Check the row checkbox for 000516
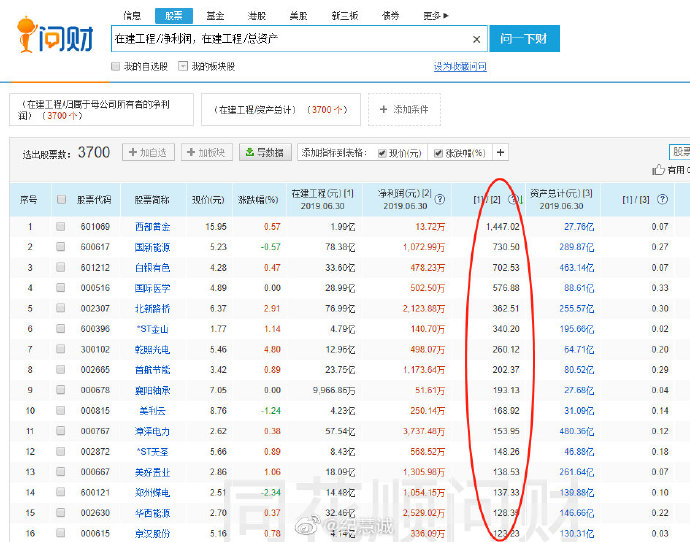690x542 pixels. click(x=61, y=288)
